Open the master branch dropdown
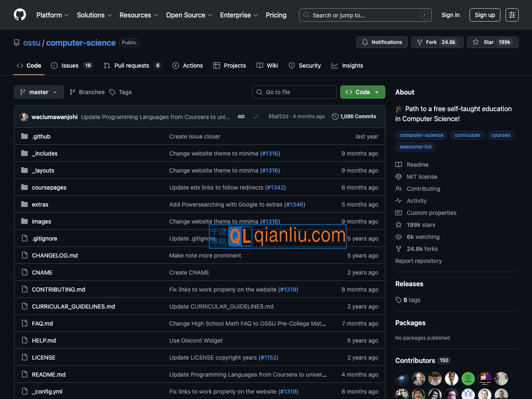Image resolution: width=532 pixels, height=399 pixels. click(x=39, y=92)
